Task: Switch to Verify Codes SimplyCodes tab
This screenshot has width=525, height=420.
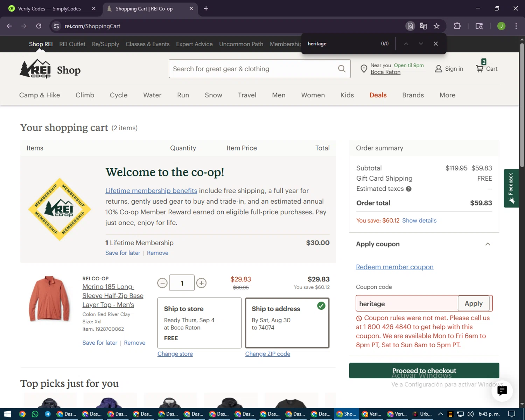Action: [49, 8]
